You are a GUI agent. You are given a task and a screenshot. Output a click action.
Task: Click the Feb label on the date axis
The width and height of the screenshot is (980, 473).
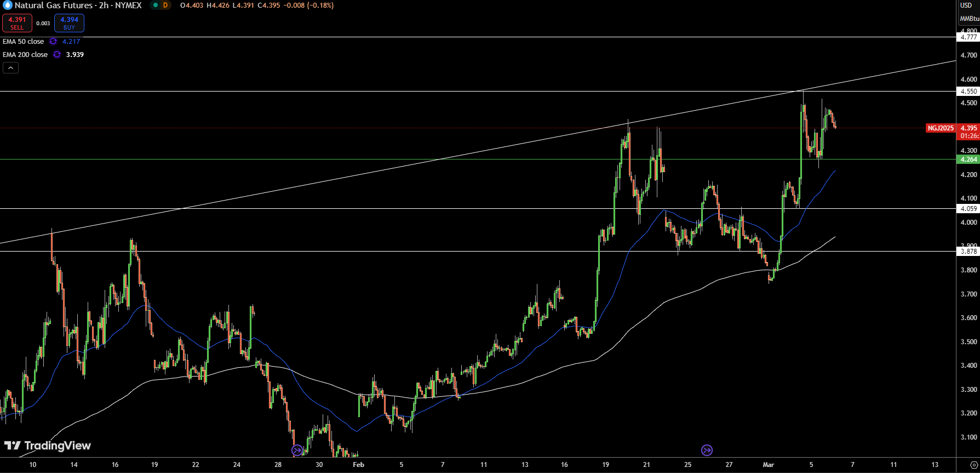[358, 465]
